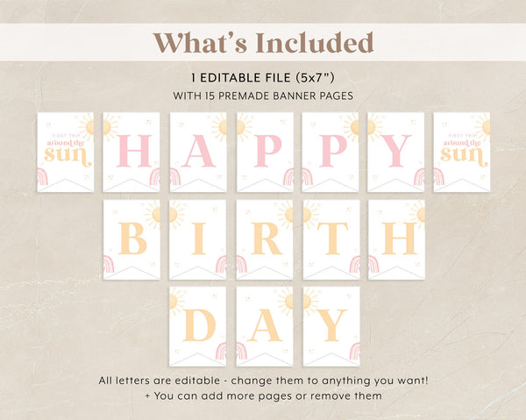
Task: Click the orange D banner page
Action: tap(198, 326)
